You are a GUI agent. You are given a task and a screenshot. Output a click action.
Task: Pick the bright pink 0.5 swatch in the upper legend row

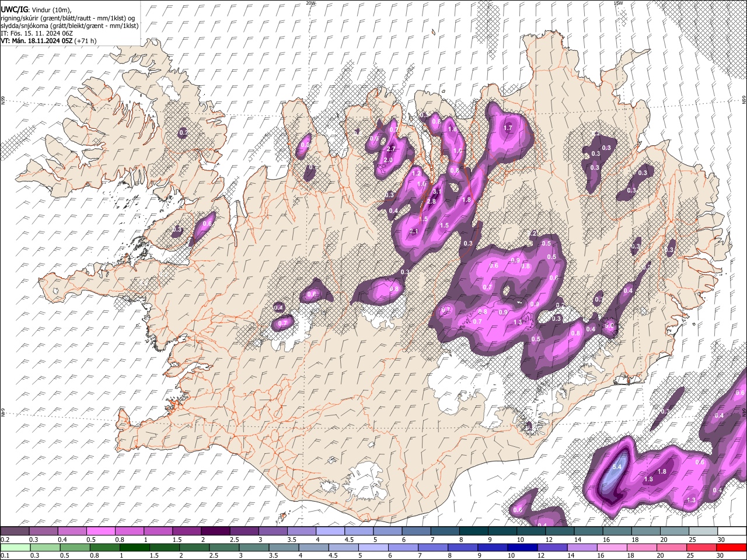[x=100, y=531]
